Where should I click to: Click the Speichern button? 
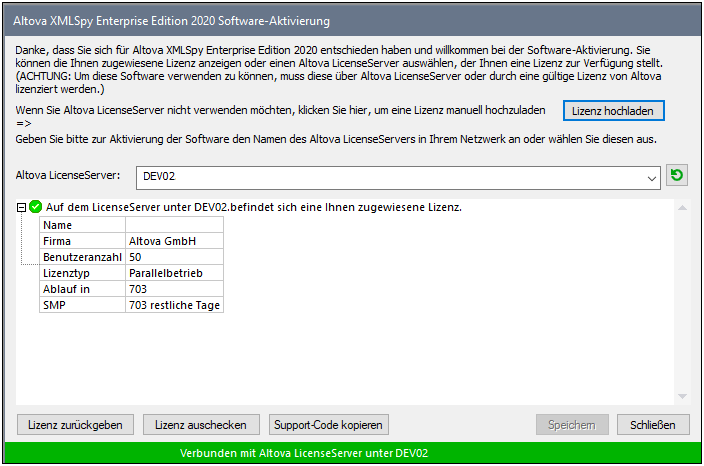[x=572, y=425]
